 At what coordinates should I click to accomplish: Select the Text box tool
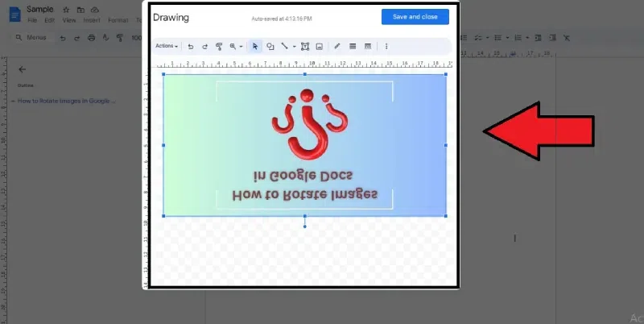(305, 47)
